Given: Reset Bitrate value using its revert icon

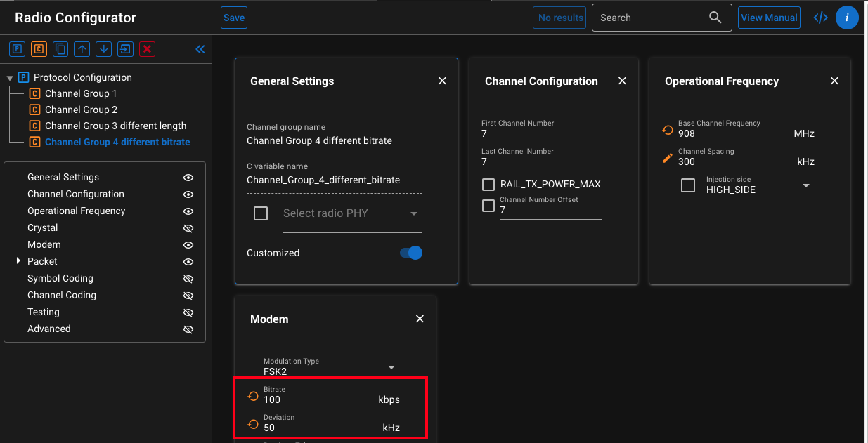Looking at the screenshot, I should point(253,396).
